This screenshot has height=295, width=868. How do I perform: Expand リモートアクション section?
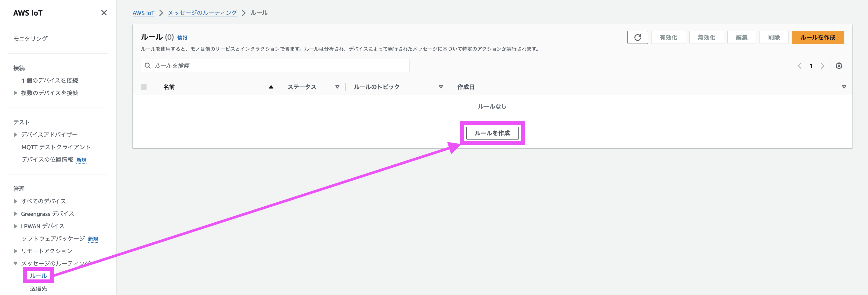point(16,251)
